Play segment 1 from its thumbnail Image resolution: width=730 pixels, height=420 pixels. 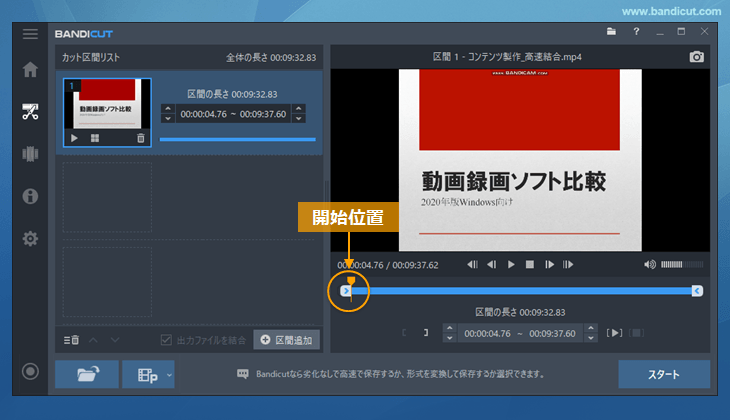74,138
